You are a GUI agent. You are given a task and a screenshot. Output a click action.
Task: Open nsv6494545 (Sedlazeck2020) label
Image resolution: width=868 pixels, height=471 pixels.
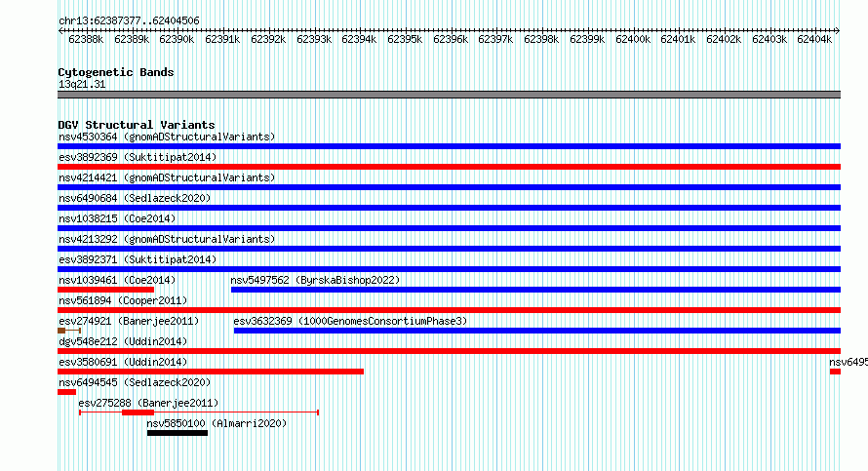click(135, 382)
